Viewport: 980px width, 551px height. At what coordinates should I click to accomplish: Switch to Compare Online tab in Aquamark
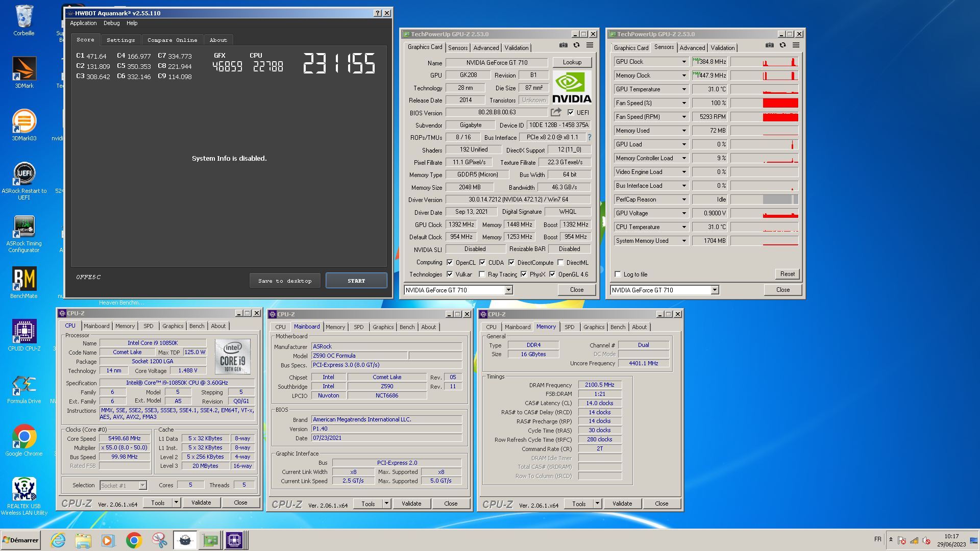click(x=173, y=40)
